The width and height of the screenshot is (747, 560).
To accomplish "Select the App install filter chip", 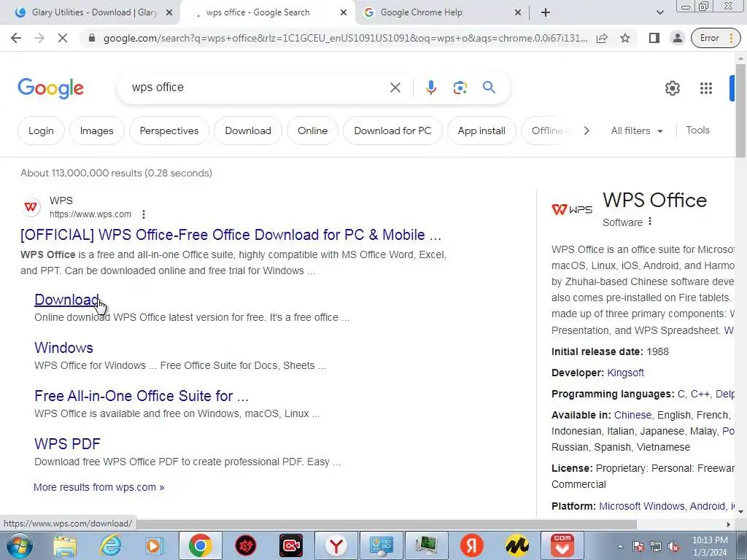I will point(481,131).
